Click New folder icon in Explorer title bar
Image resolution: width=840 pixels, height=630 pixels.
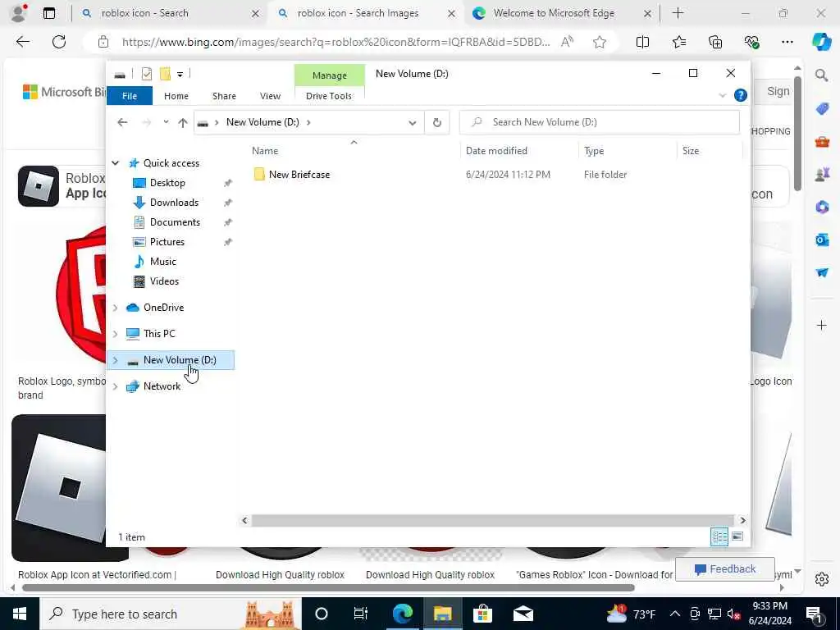(x=165, y=74)
